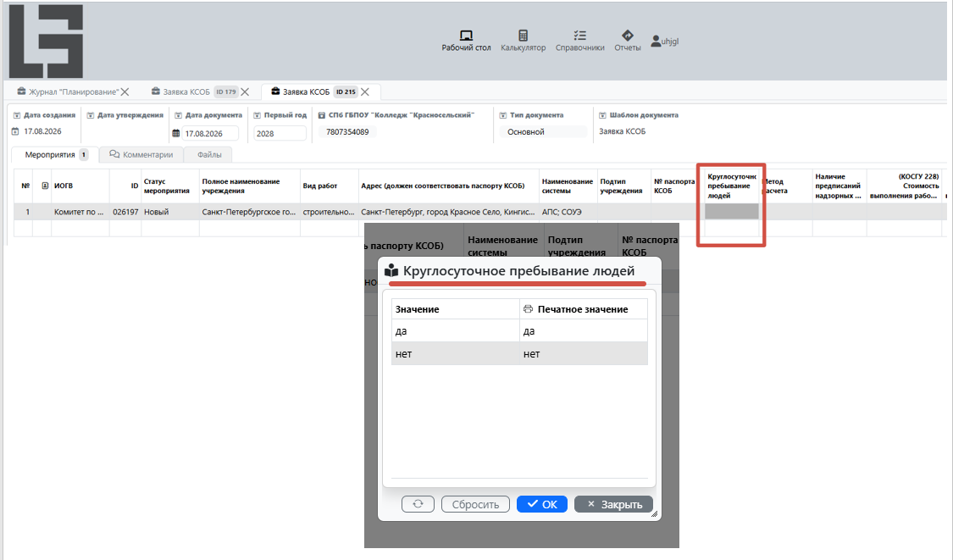Click the Круглосуточное пребывание людей table cell
Image resolution: width=953 pixels, height=560 pixels.
[x=732, y=212]
